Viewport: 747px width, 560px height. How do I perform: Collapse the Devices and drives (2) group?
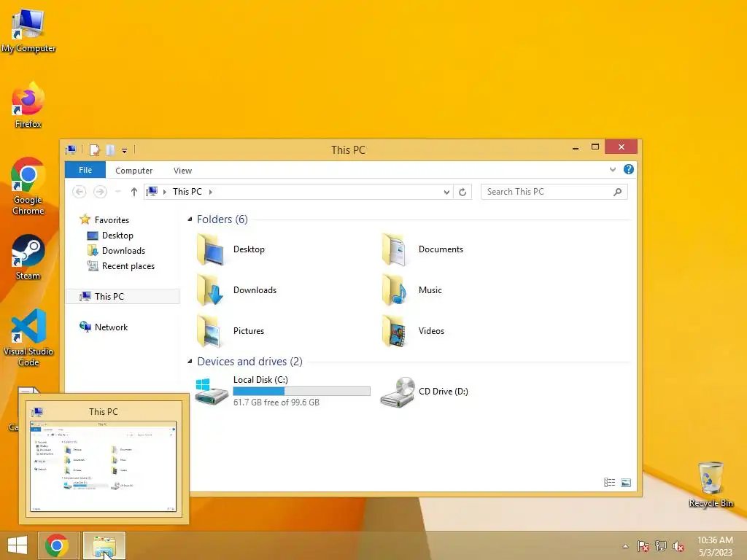pos(190,362)
